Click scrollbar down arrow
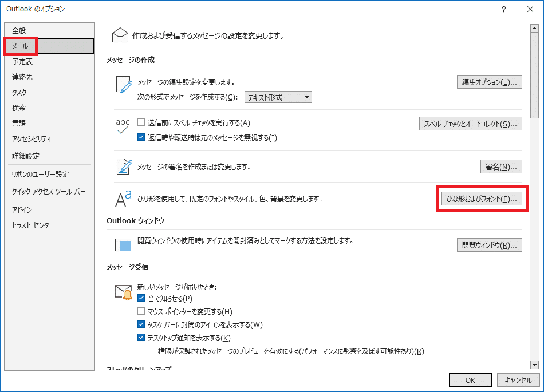The width and height of the screenshot is (544, 392). point(534,365)
